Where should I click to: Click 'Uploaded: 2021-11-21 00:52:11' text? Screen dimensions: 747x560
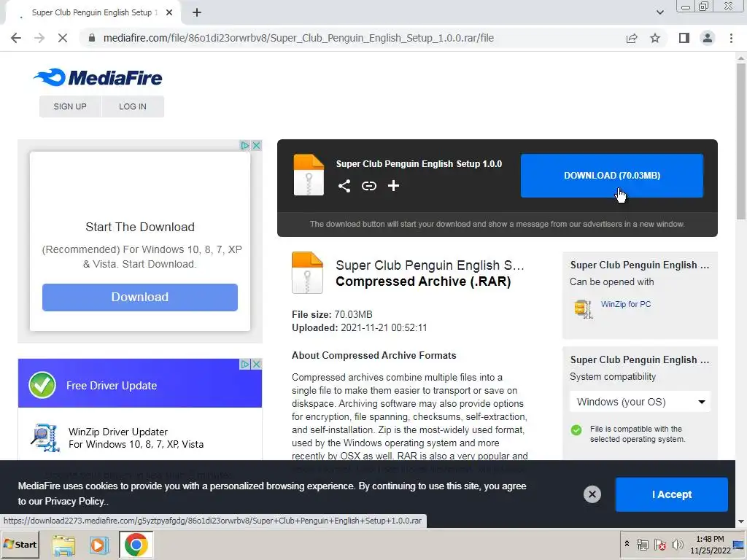tap(359, 327)
